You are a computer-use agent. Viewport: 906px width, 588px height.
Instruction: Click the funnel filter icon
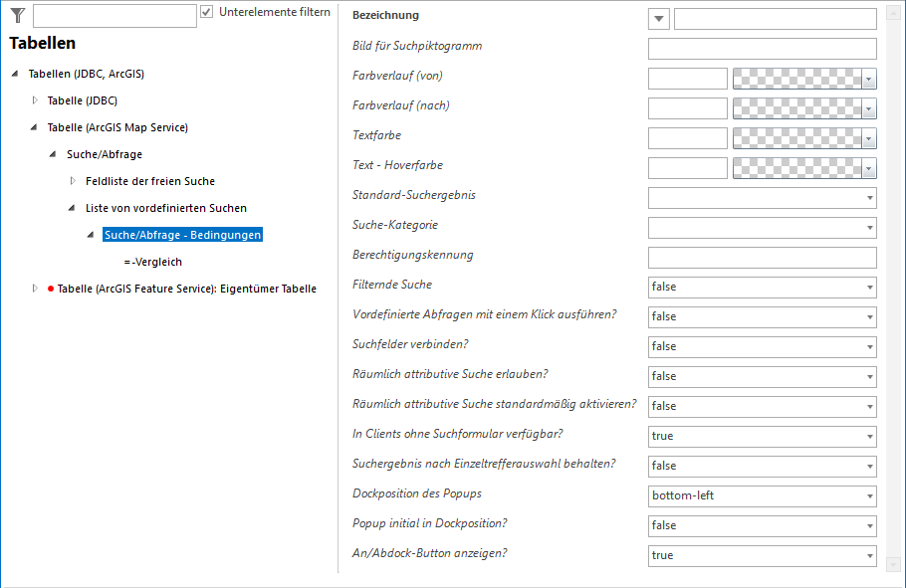tap(17, 14)
